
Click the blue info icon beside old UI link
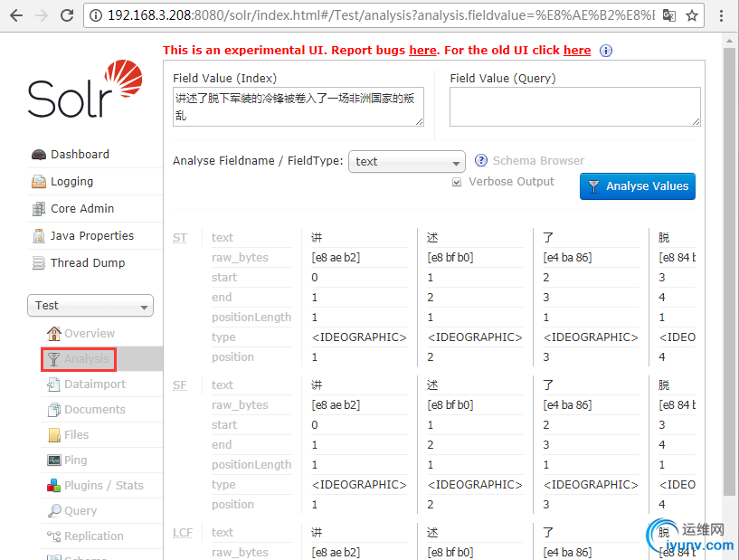point(606,51)
